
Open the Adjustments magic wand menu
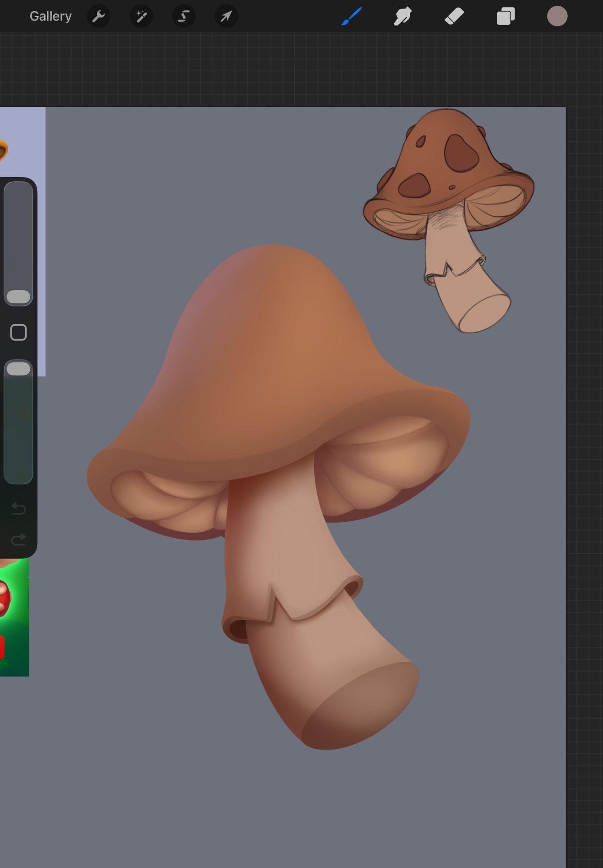point(141,16)
